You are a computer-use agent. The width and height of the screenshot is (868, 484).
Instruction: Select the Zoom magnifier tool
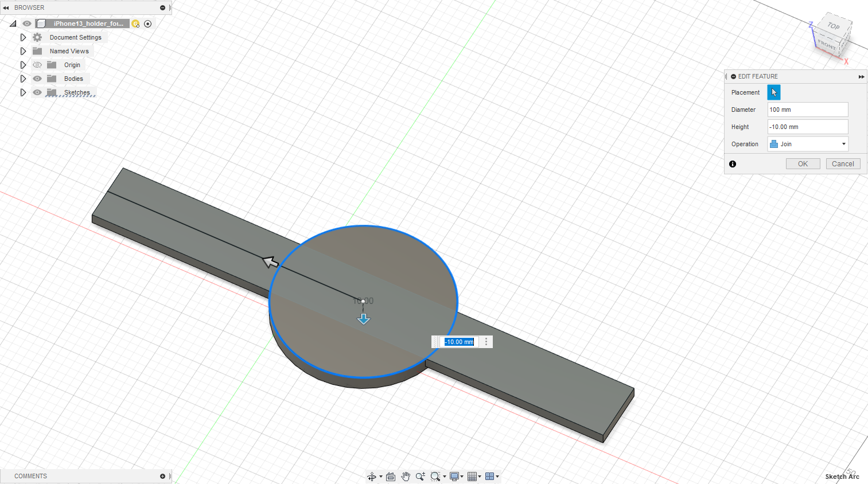[421, 477]
